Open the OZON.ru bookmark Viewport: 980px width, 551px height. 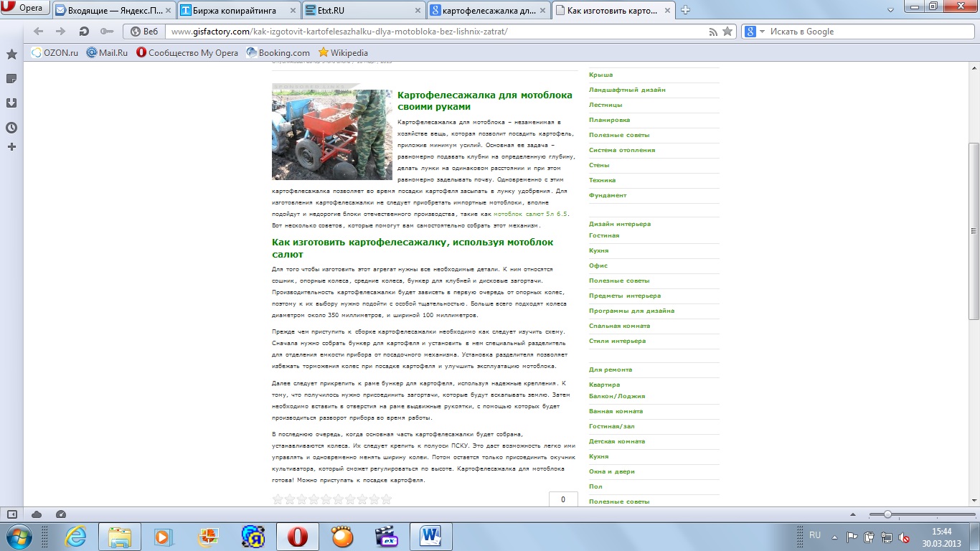click(x=55, y=52)
